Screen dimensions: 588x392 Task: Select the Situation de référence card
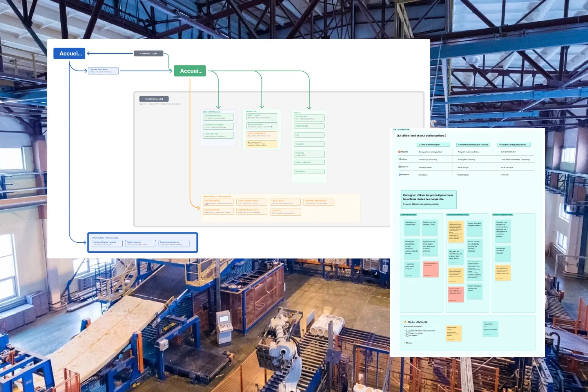218,126
